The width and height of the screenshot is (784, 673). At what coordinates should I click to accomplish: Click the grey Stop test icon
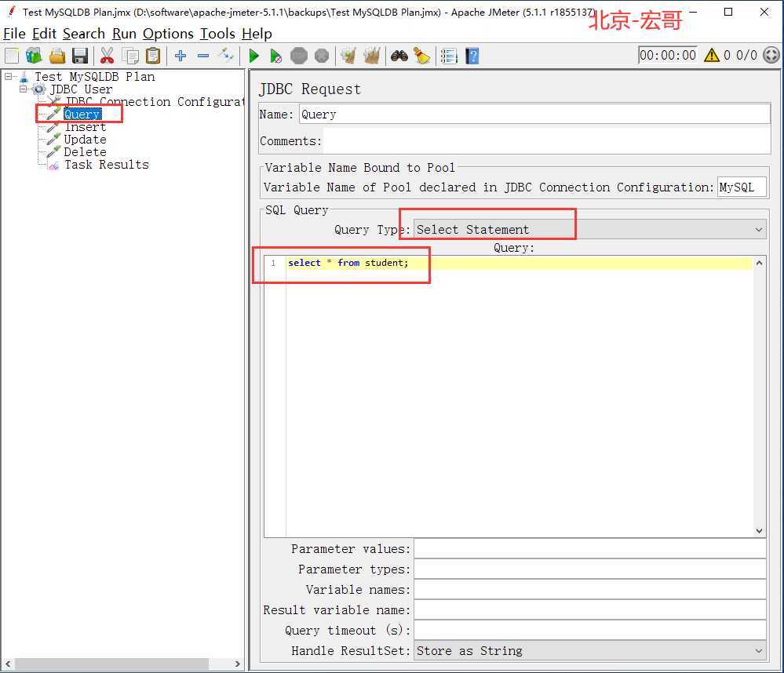(x=299, y=56)
